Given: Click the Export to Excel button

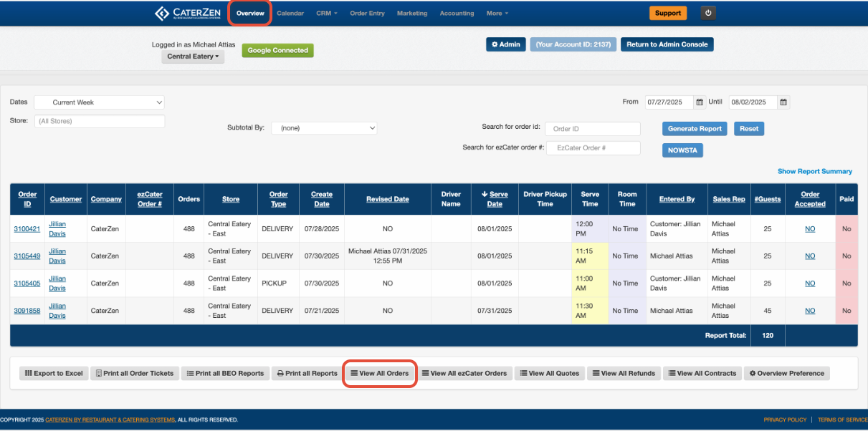Looking at the screenshot, I should 54,374.
